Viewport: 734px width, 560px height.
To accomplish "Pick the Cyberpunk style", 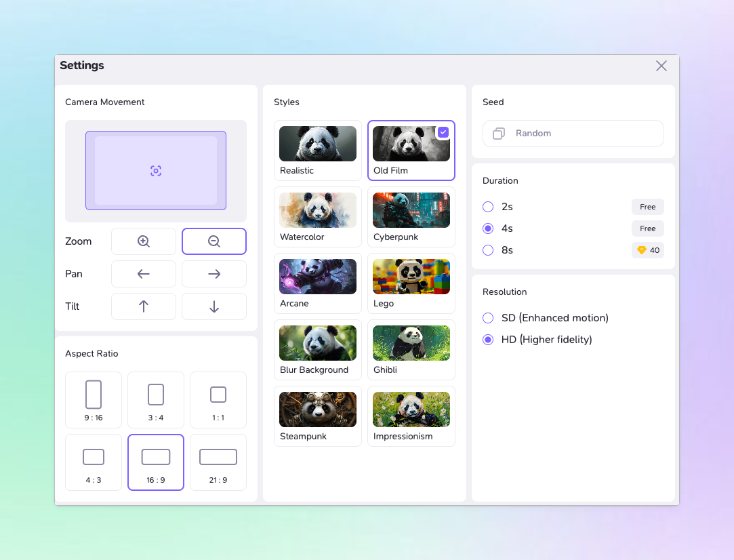I will point(411,217).
